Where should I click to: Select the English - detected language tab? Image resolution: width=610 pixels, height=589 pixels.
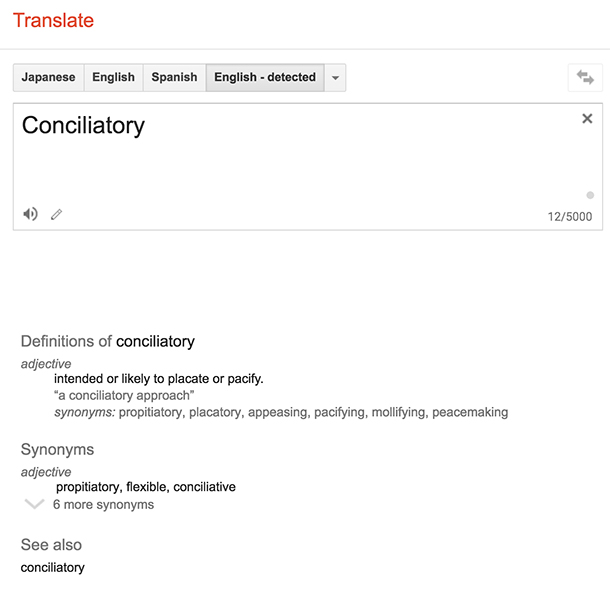265,77
